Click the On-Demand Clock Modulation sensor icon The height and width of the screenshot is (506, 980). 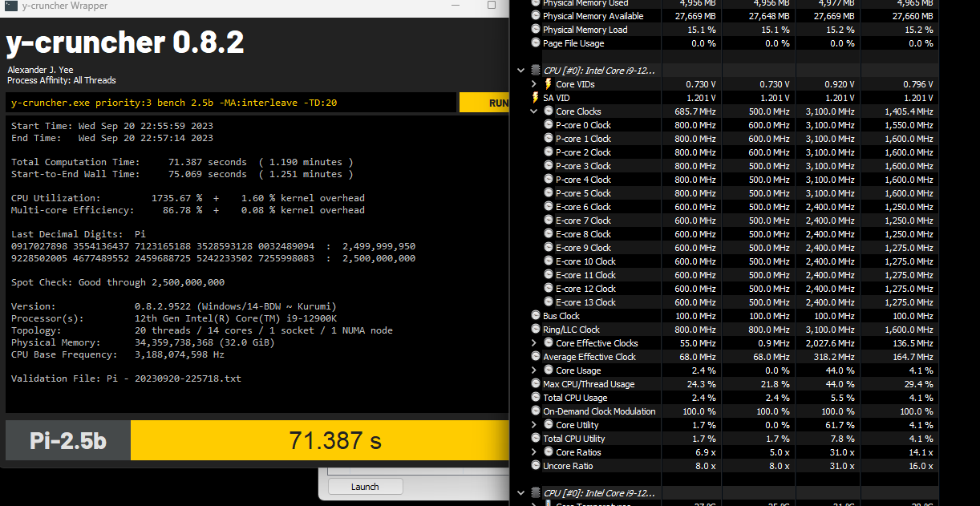tap(536, 411)
